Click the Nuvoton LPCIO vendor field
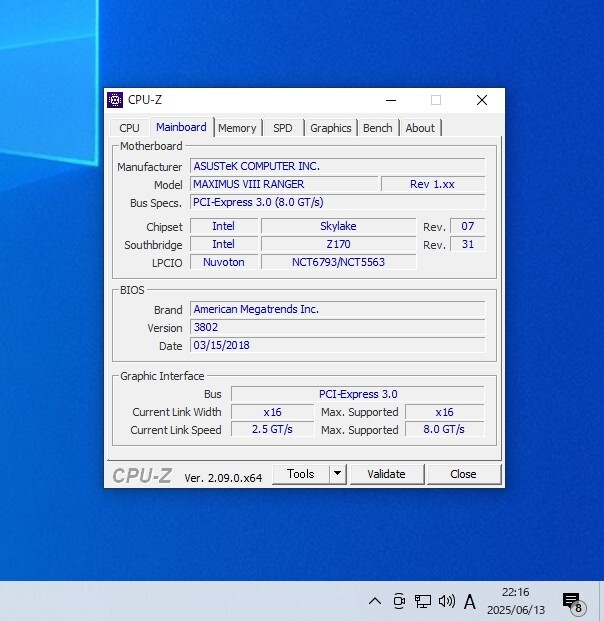The image size is (604, 621). point(224,262)
